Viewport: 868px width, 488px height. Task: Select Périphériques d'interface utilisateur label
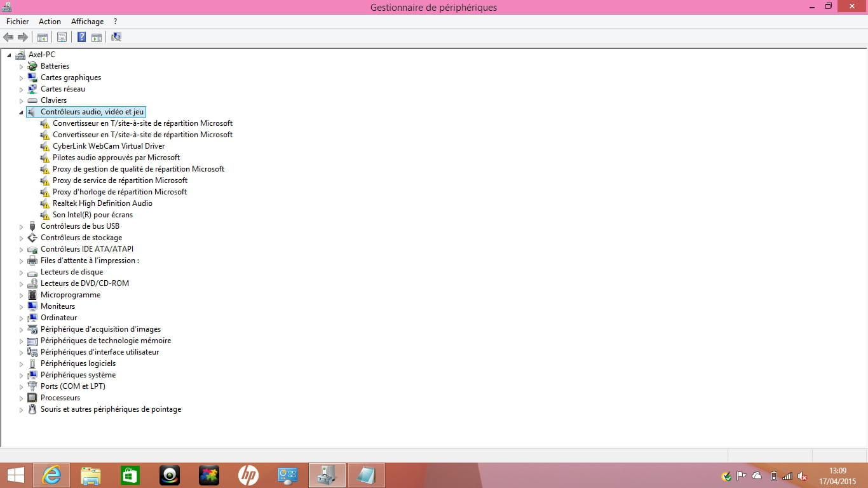[x=100, y=352]
